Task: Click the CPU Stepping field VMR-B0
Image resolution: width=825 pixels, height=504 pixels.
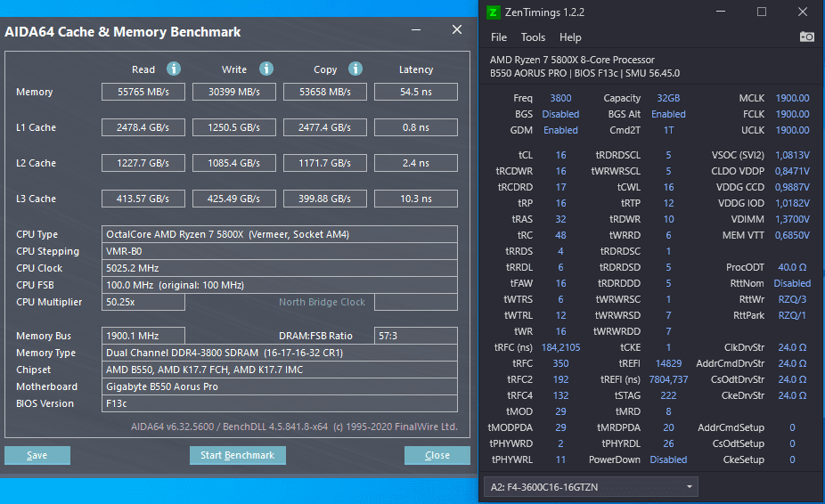Action: (x=280, y=251)
